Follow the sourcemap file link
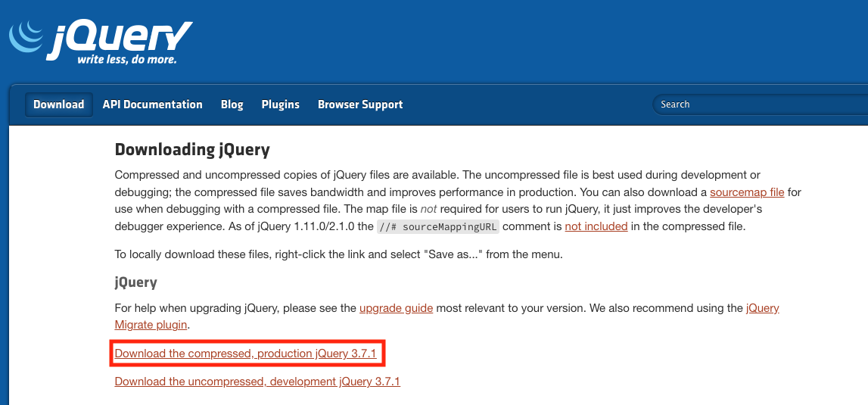 pos(747,192)
